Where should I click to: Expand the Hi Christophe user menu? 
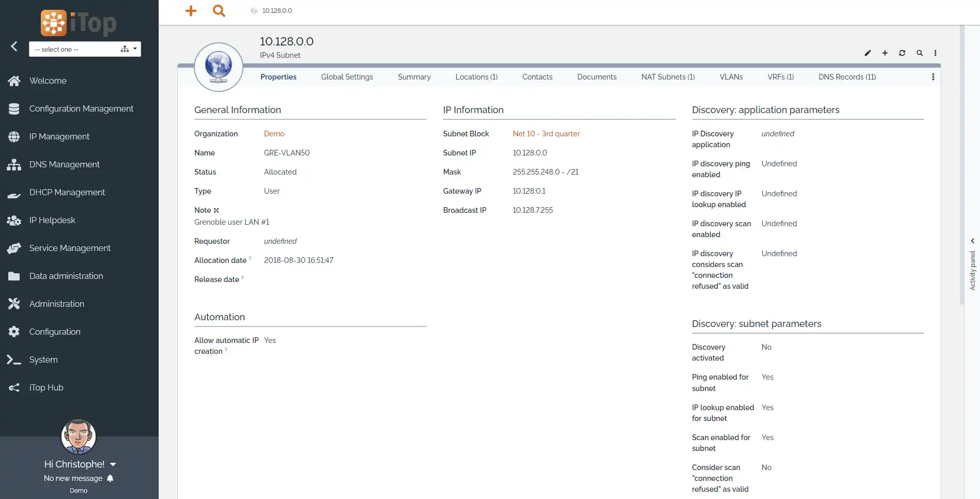[x=80, y=464]
